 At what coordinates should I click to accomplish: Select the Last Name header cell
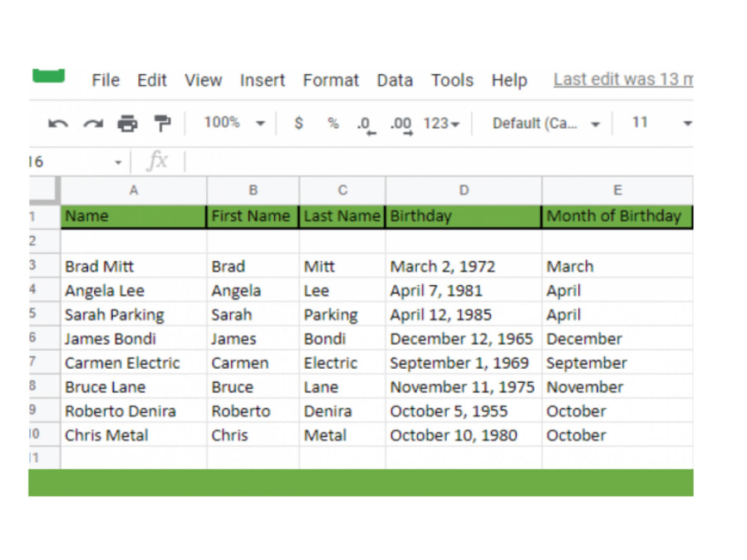click(x=343, y=217)
